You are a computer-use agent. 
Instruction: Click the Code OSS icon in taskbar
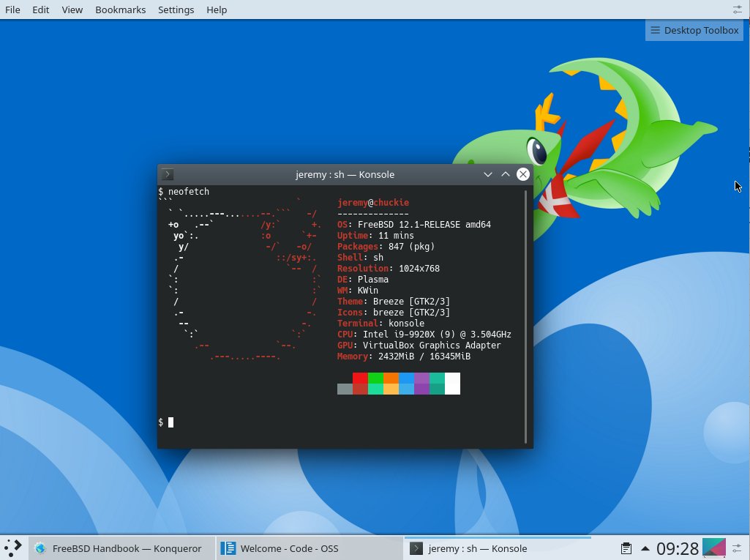(x=228, y=548)
